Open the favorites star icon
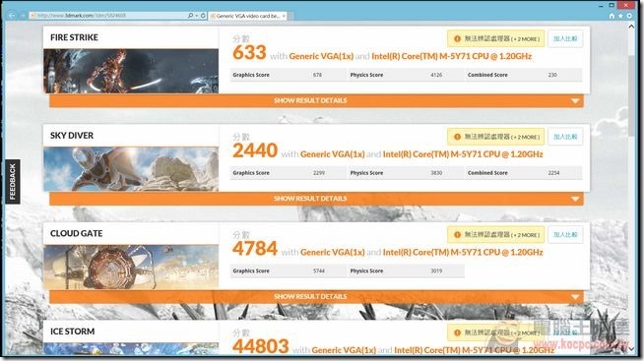The width and height of the screenshot is (644, 361). click(x=620, y=16)
